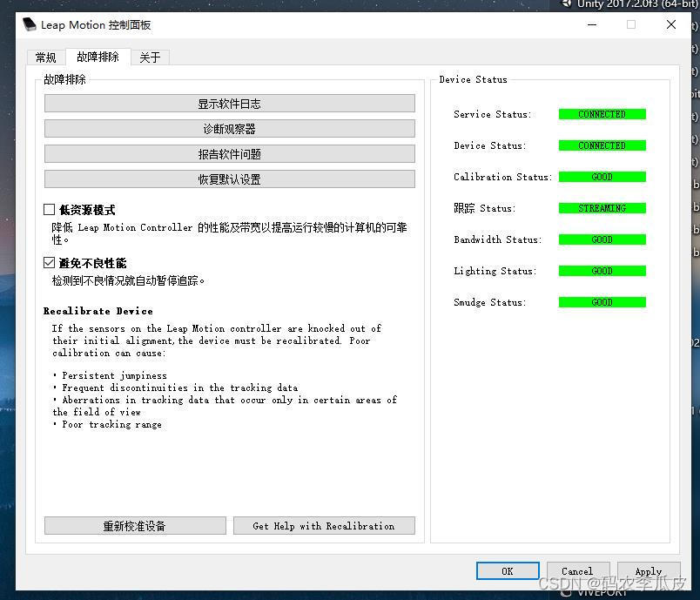The image size is (700, 600).
Task: Click the Recalibrate Device heading
Action: tap(98, 311)
